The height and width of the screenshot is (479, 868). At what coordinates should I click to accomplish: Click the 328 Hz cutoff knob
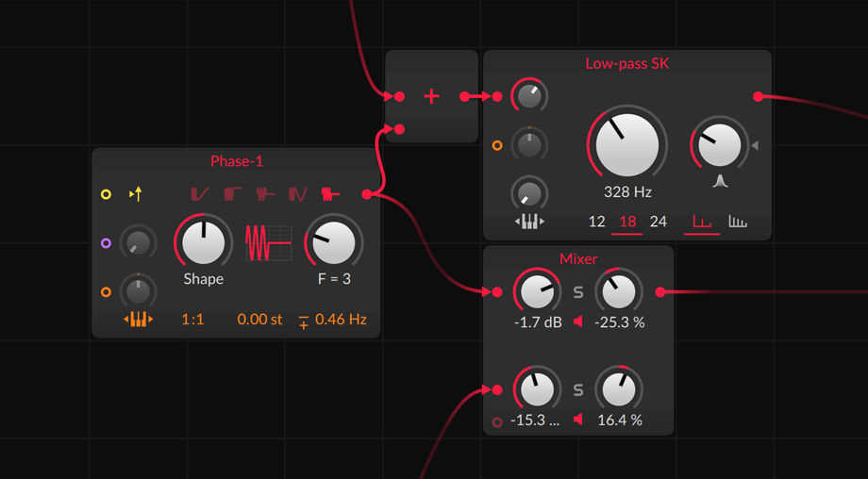click(x=627, y=144)
